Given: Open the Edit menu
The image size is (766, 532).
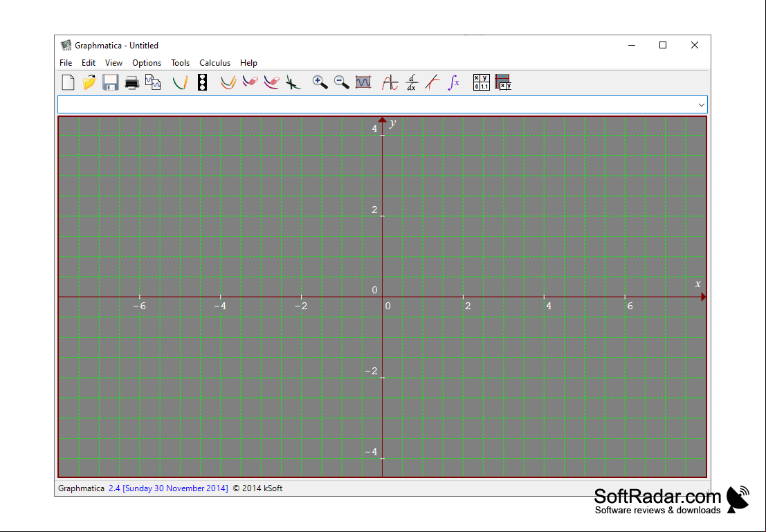Looking at the screenshot, I should coord(89,63).
